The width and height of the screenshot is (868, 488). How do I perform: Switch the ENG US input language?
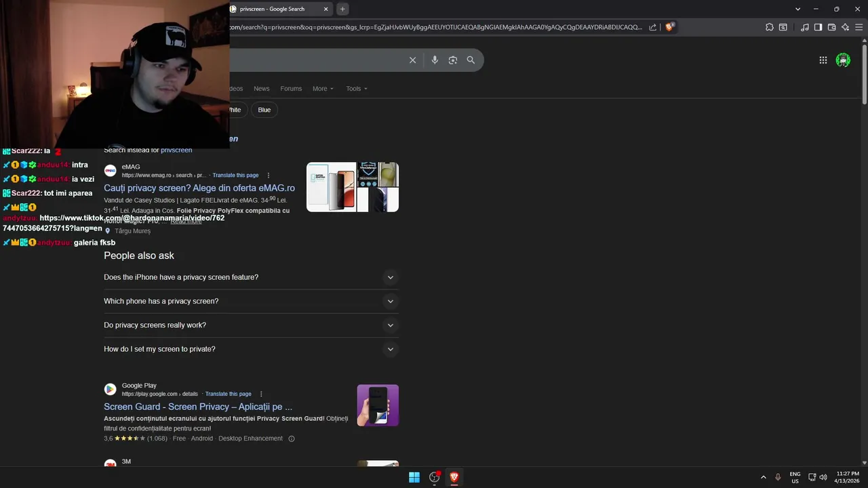click(795, 477)
